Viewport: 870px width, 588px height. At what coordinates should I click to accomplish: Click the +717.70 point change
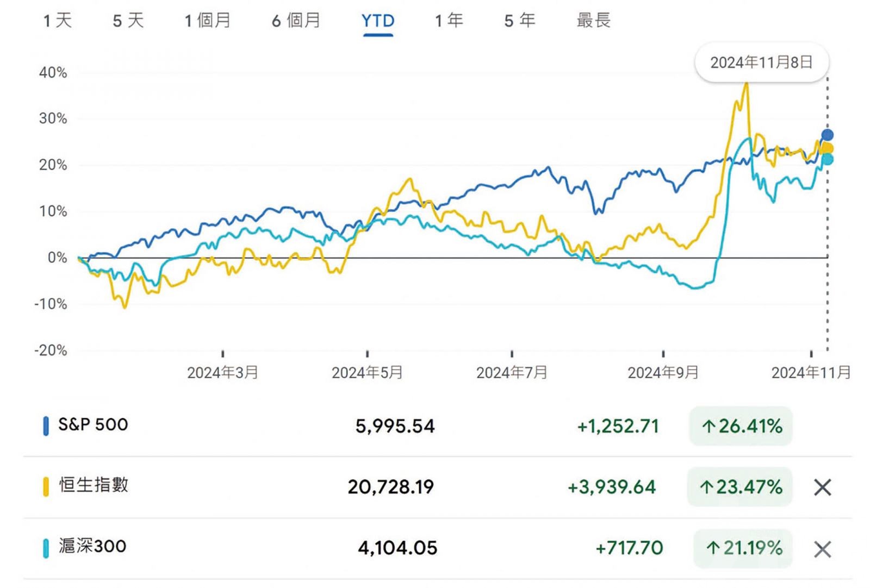(629, 548)
